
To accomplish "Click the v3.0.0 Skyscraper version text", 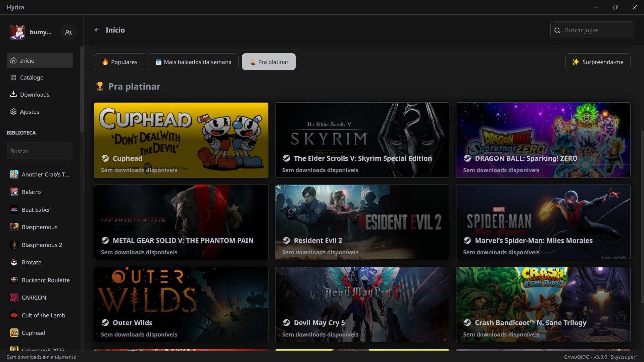I will pyautogui.click(x=601, y=357).
